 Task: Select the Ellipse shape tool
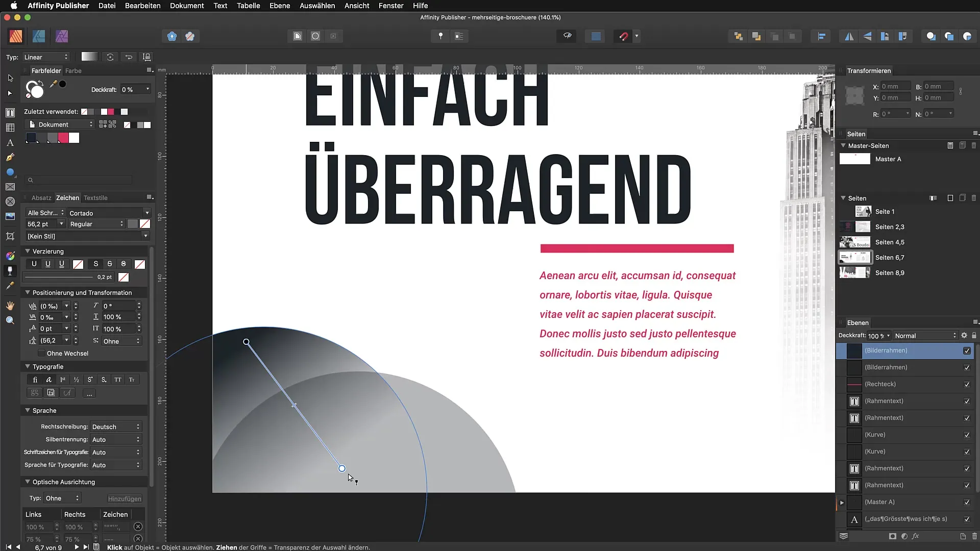10,172
